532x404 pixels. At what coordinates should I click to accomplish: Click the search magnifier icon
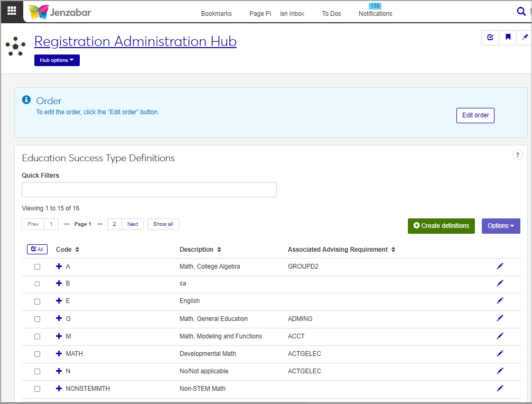click(x=521, y=12)
